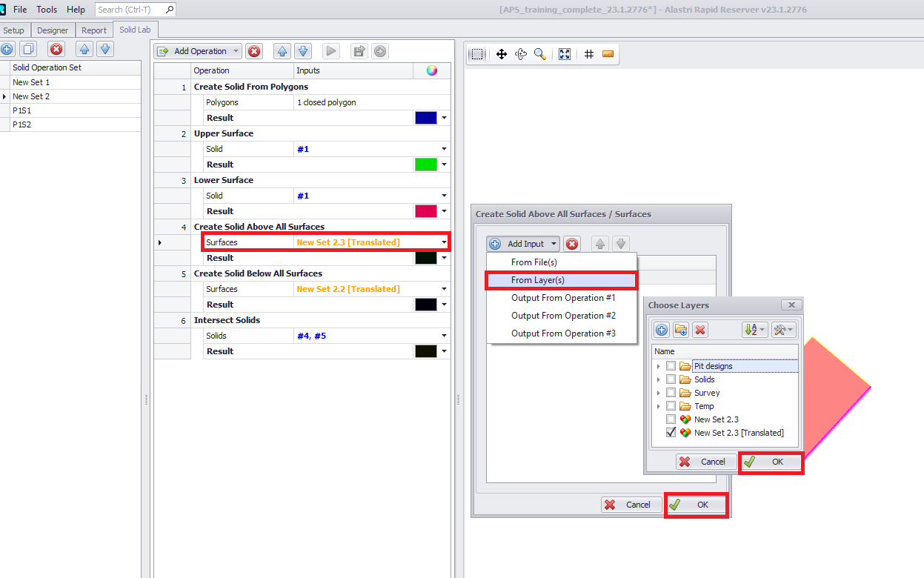Uncheck New Set 2.3 [Translated] layer
924x578 pixels.
671,433
